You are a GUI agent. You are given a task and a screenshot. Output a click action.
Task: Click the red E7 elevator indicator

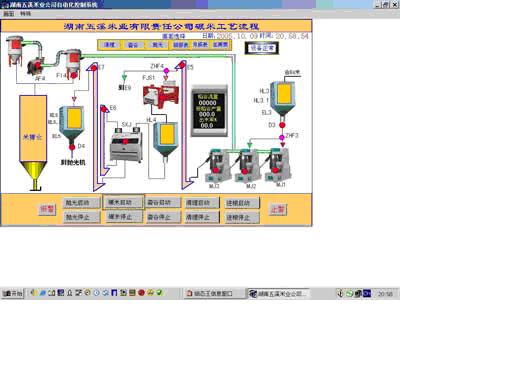coord(94,68)
